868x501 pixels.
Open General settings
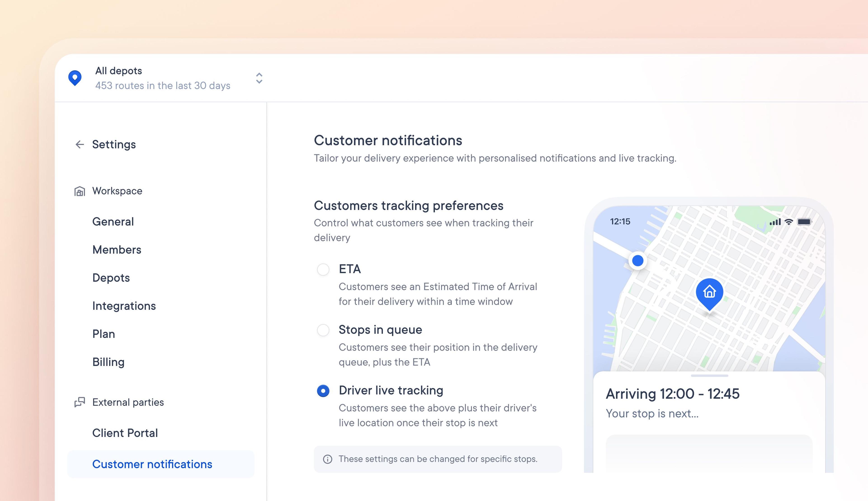(113, 222)
